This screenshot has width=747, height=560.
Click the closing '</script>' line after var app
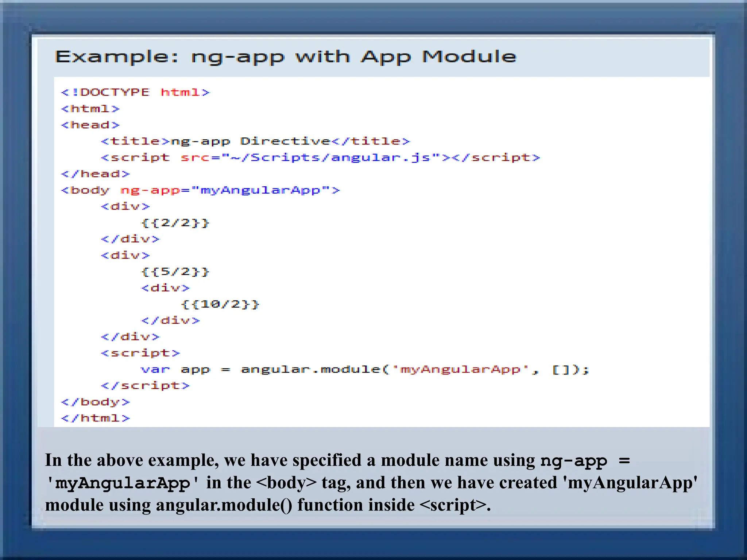point(145,386)
